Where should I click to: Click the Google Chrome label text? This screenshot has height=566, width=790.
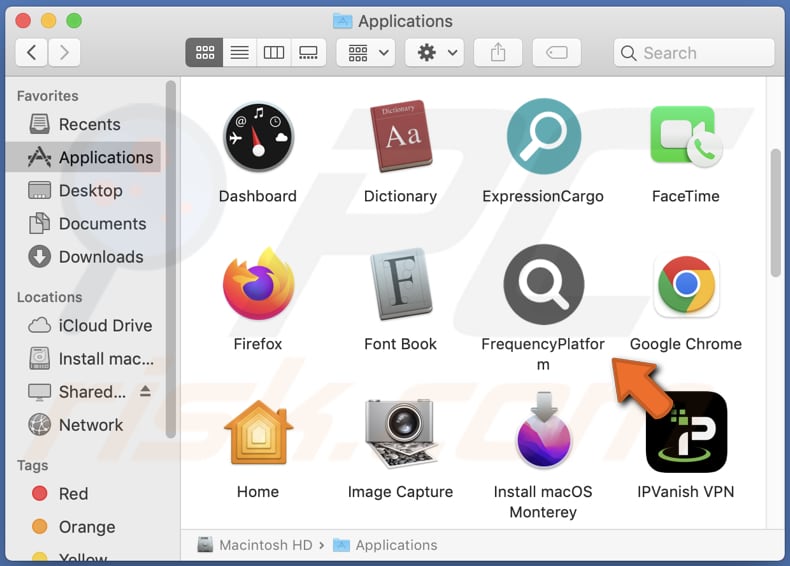coord(686,344)
